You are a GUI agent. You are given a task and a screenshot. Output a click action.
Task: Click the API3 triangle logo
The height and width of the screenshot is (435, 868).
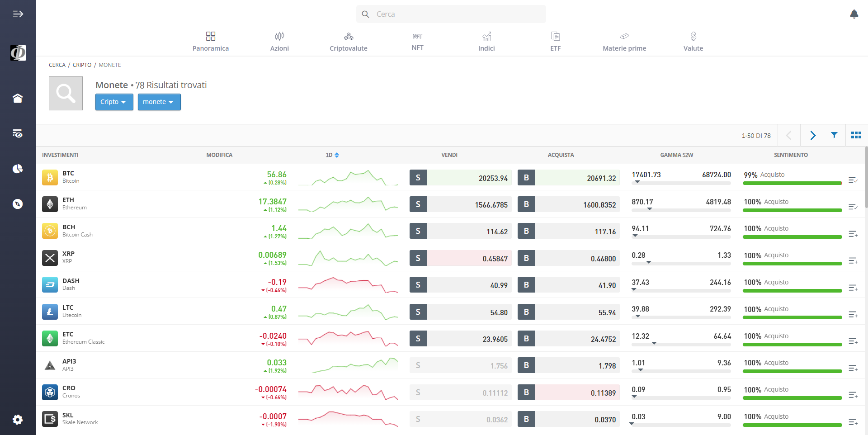point(50,365)
